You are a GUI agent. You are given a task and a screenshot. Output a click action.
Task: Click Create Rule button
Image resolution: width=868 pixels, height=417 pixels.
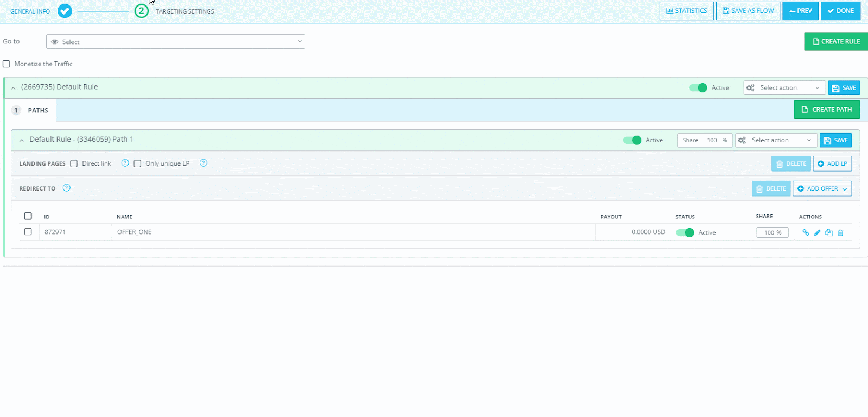(x=836, y=41)
